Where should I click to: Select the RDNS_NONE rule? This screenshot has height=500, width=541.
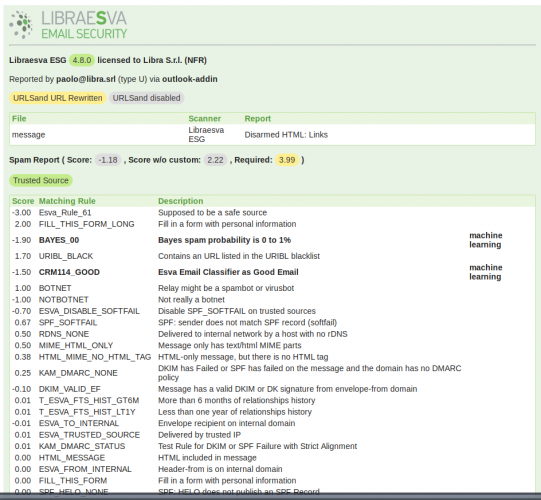pyautogui.click(x=64, y=334)
